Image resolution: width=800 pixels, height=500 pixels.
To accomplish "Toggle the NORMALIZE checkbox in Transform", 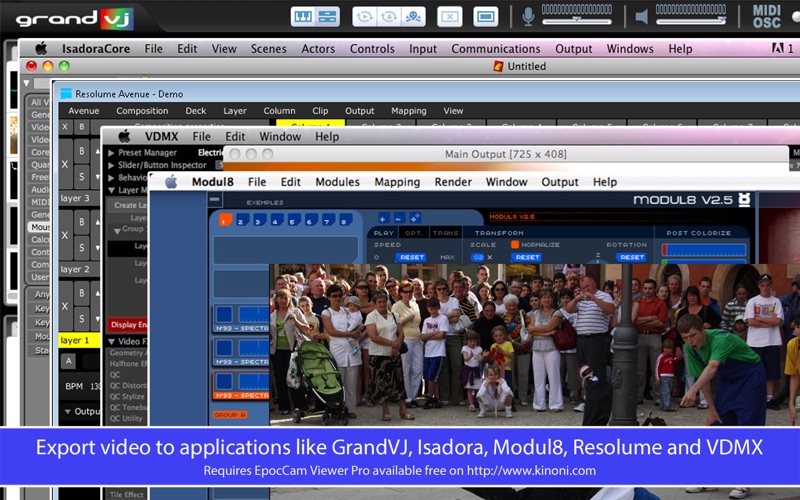I will (516, 244).
